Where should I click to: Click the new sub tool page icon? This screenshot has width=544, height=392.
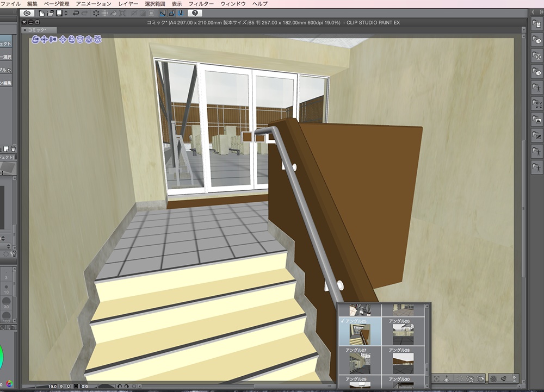coord(6,149)
